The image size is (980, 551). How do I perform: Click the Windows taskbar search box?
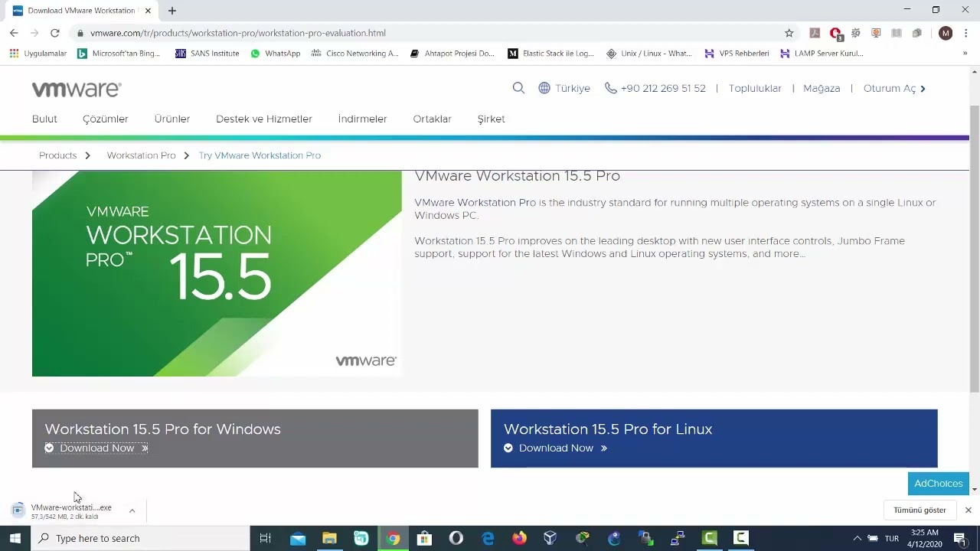click(140, 538)
